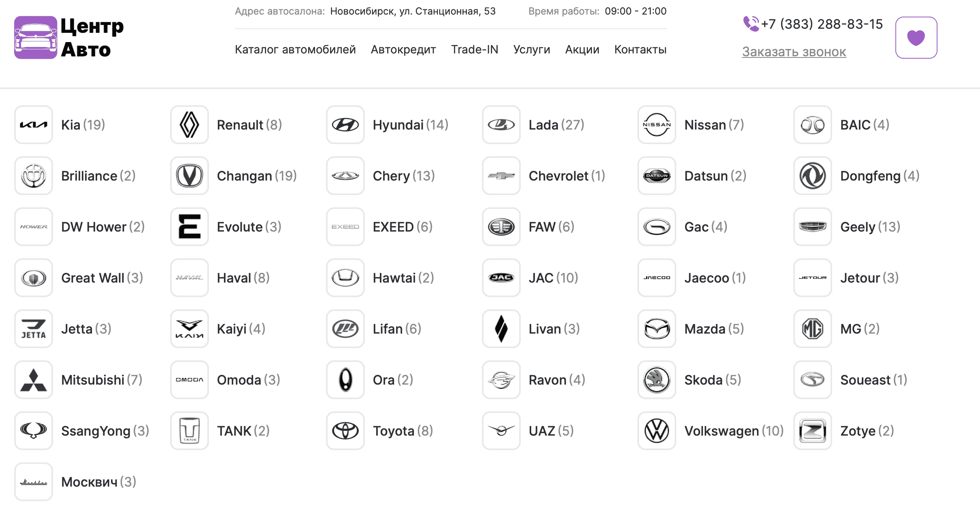Open the Toyota logo icon
This screenshot has width=980, height=519.
[x=345, y=431]
